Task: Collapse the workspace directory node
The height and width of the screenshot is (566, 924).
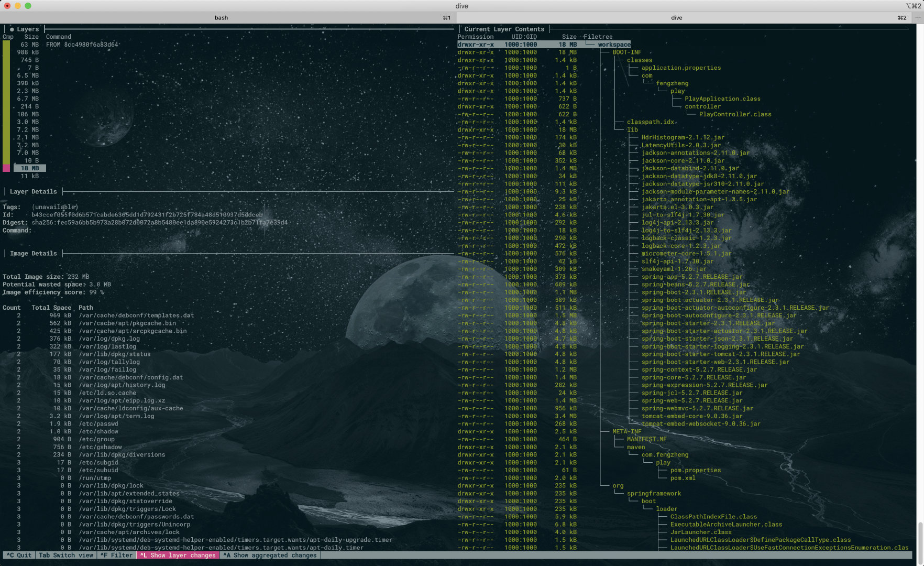Action: 614,45
